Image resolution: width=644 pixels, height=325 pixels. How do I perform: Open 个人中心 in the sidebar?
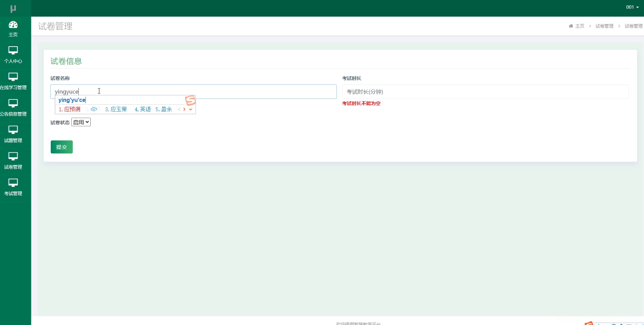(13, 56)
